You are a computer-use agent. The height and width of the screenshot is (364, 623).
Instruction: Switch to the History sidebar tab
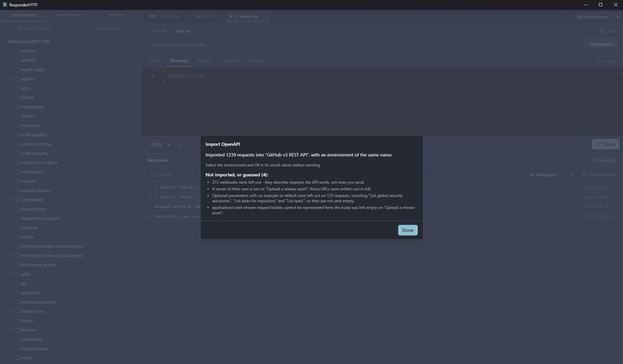tap(117, 15)
